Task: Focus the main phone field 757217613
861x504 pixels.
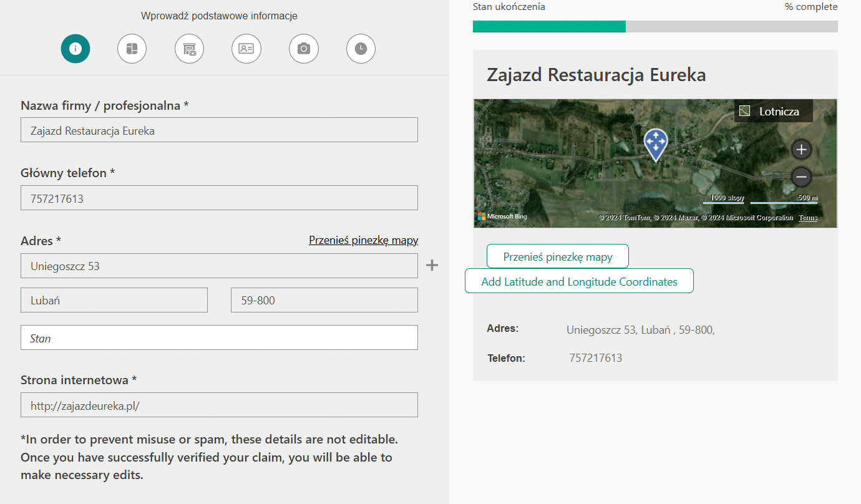Action: pyautogui.click(x=219, y=198)
